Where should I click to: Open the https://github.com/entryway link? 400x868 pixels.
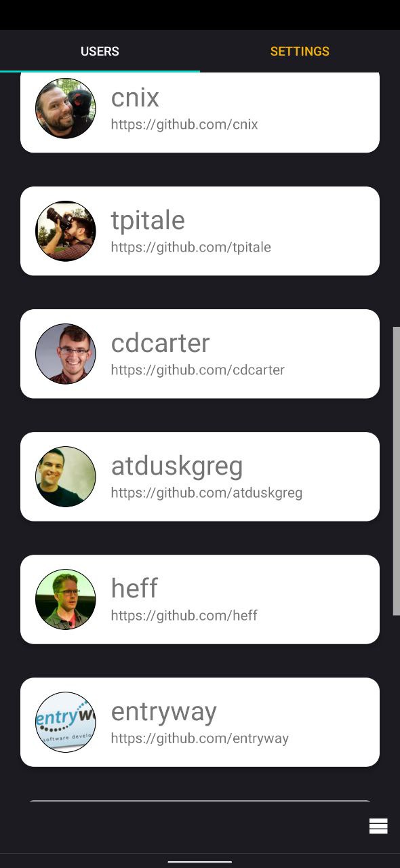(200, 738)
